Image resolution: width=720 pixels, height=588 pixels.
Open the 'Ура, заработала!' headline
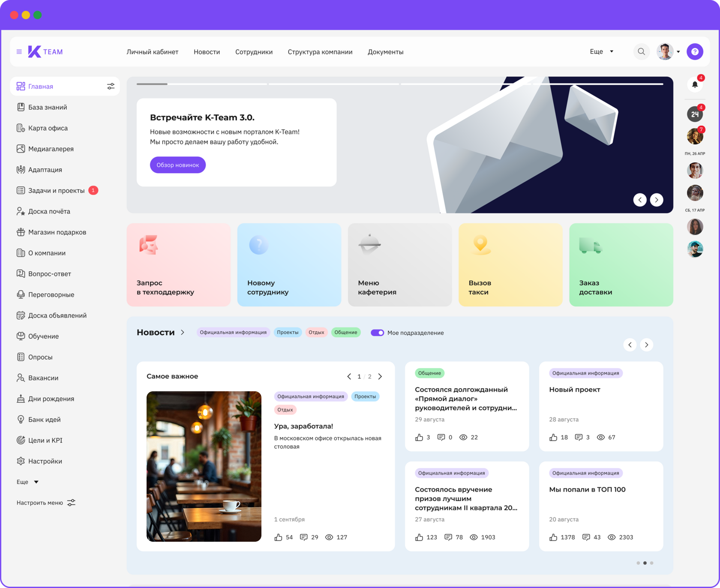pyautogui.click(x=304, y=426)
